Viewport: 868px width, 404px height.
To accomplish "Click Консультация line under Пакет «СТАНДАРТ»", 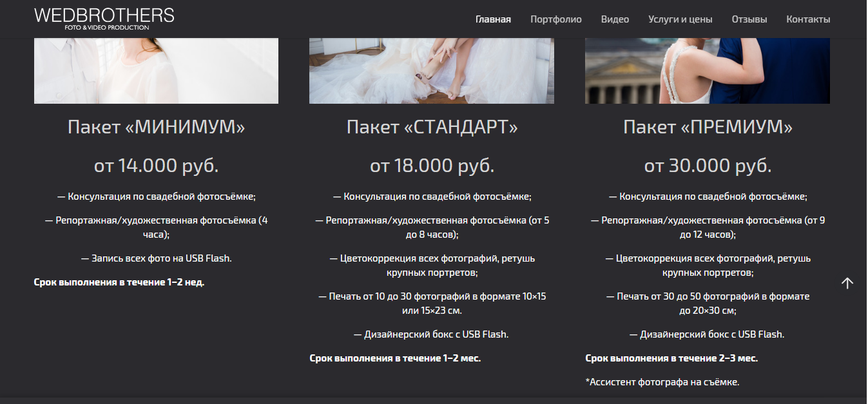I will click(432, 197).
